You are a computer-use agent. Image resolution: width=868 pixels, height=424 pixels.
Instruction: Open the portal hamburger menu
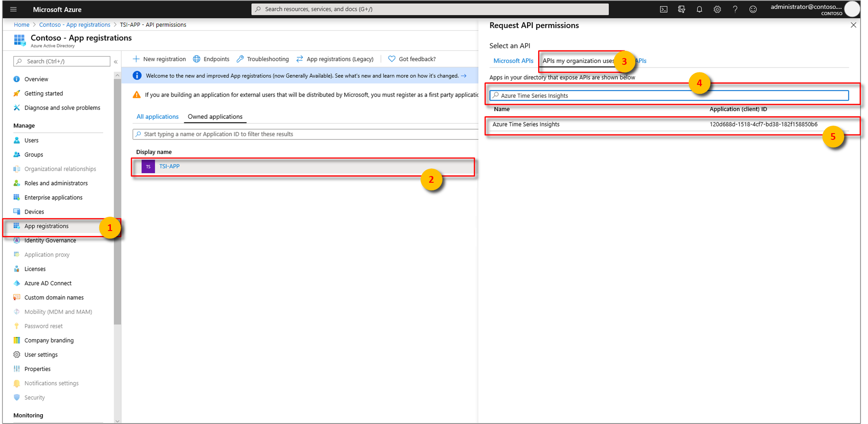tap(13, 9)
